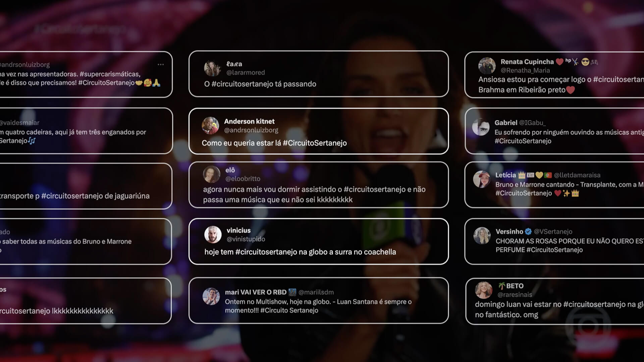
Task: Open the @lararmored handle link
Action: point(246,72)
